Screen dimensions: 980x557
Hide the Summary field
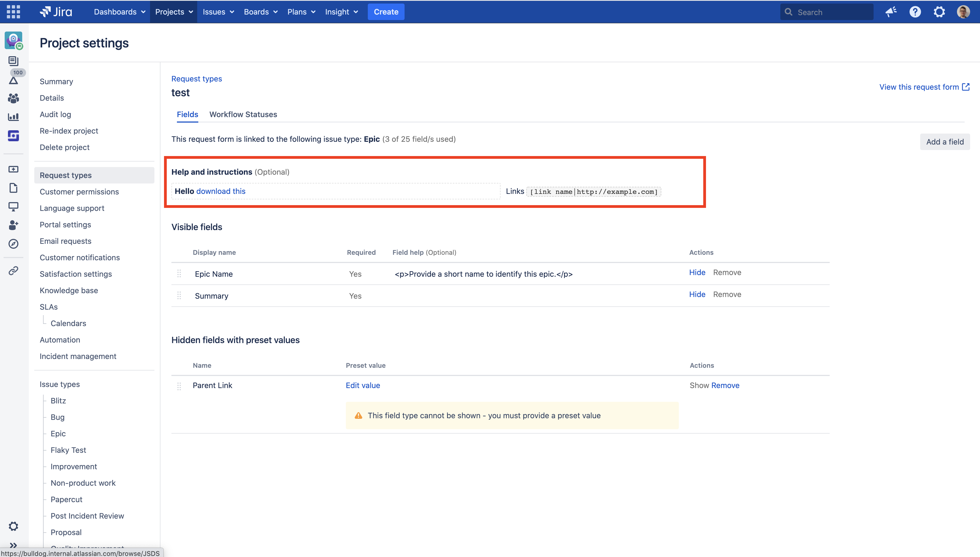coord(697,294)
